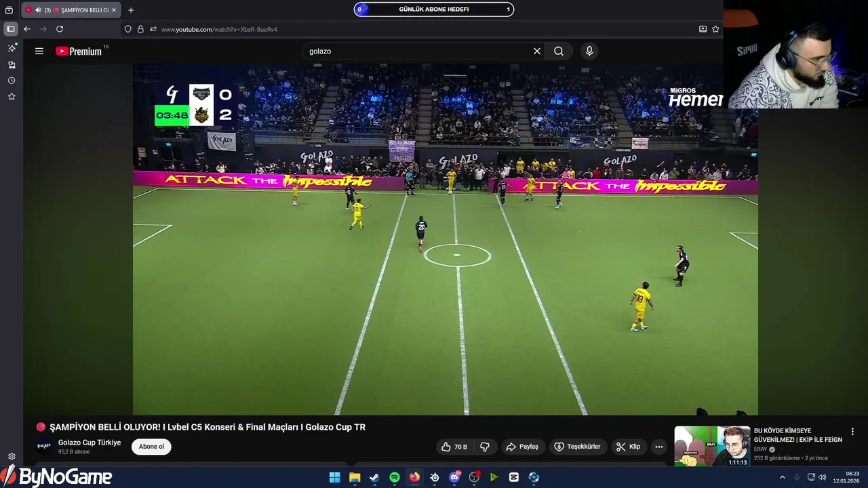Select the tab titled ŞAMPİYON BELLİ OLUYOR

point(71,10)
